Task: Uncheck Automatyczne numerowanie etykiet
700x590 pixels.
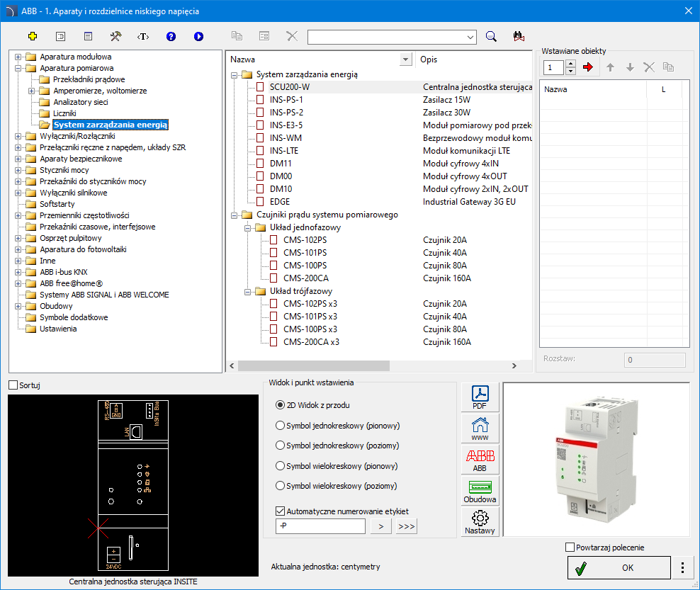Action: (x=280, y=511)
